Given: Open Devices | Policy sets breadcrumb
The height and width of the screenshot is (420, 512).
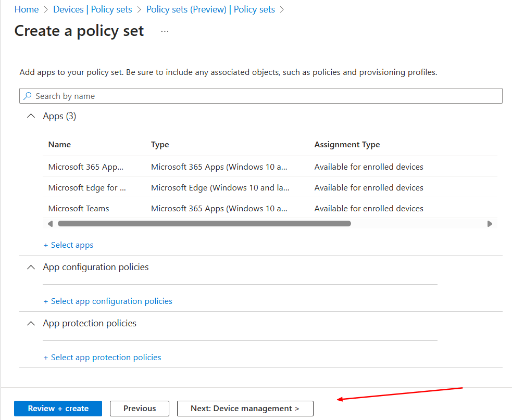Looking at the screenshot, I should point(92,9).
